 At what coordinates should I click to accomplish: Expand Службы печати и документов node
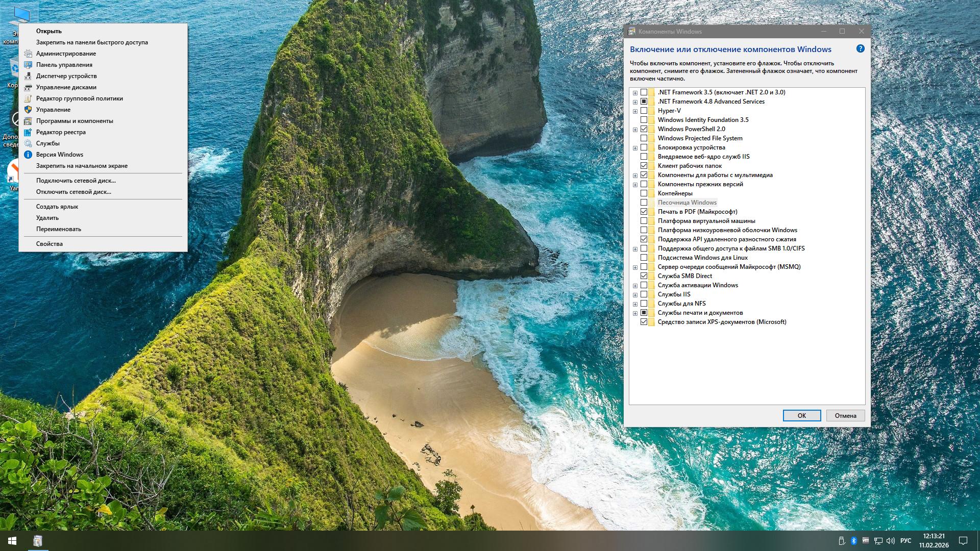coord(635,313)
